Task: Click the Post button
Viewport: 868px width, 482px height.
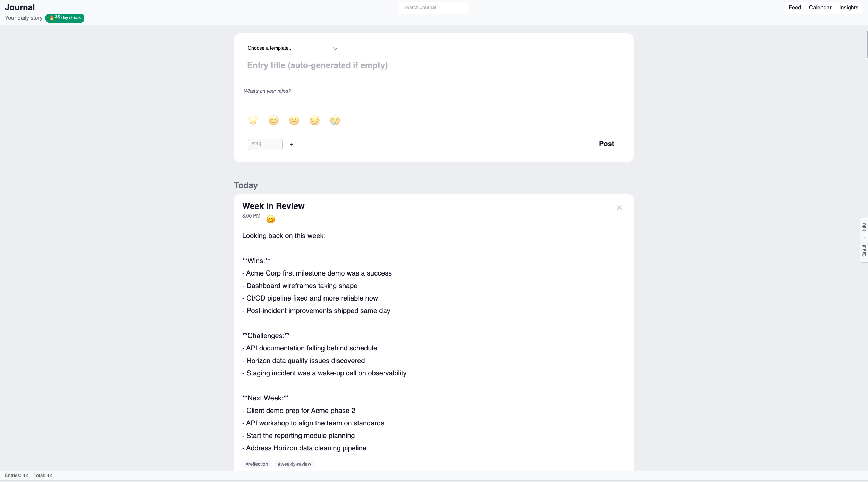Action: pos(606,143)
